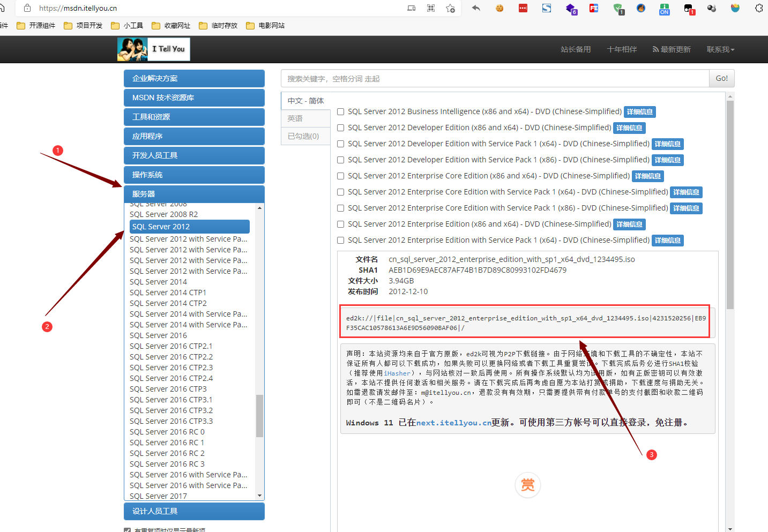Check SQL Server 2012 Business Intelligence checkbox
This screenshot has width=768, height=532.
(x=340, y=112)
